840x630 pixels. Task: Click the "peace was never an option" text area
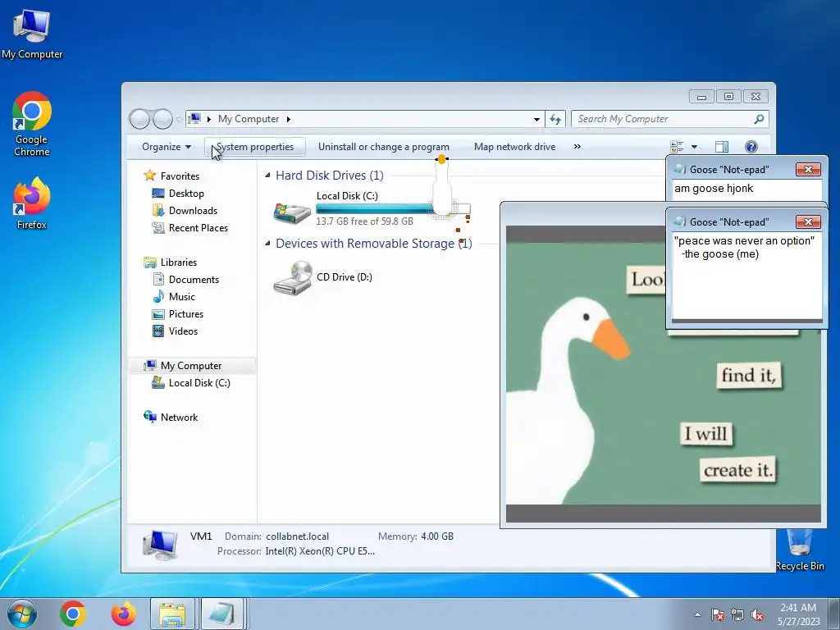tap(746, 276)
